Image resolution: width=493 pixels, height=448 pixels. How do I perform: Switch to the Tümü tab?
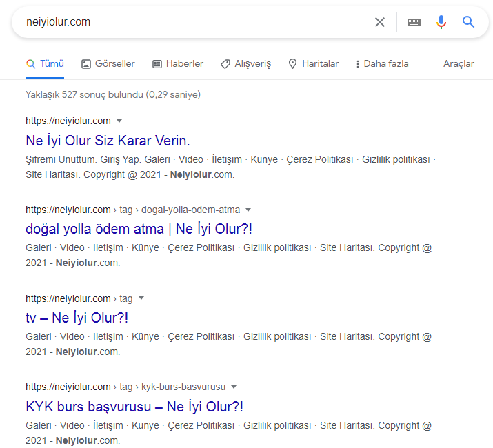point(45,64)
